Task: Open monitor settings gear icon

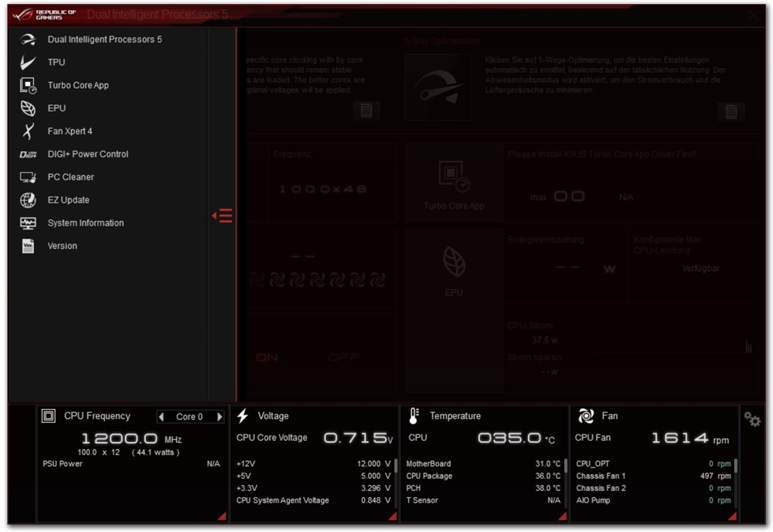Action: 752,420
